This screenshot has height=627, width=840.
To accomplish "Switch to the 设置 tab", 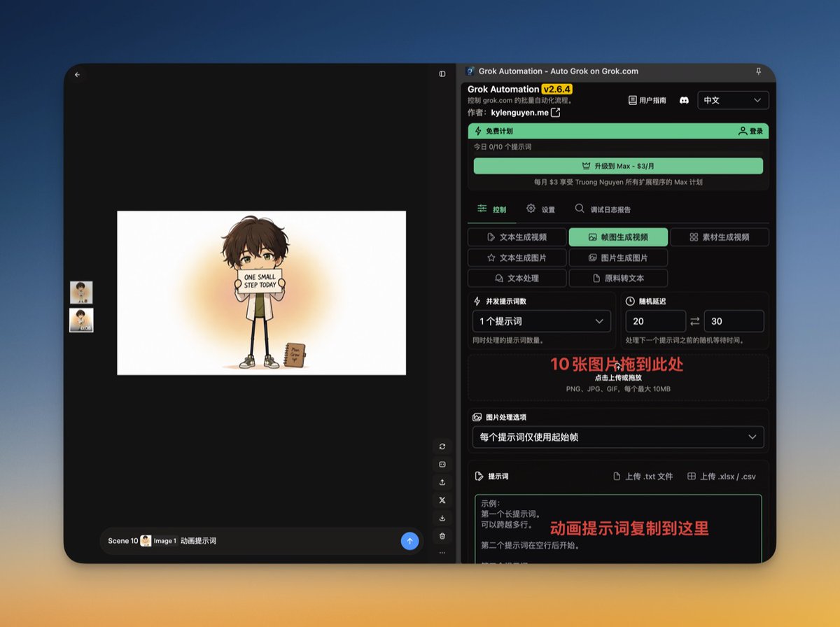I will click(540, 209).
